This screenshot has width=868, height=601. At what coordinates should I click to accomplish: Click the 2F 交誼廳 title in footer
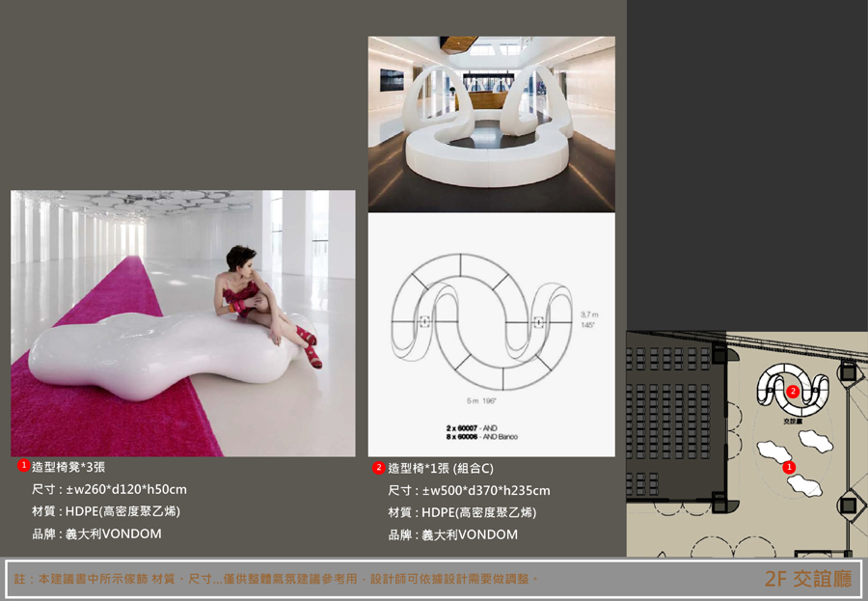(807, 579)
